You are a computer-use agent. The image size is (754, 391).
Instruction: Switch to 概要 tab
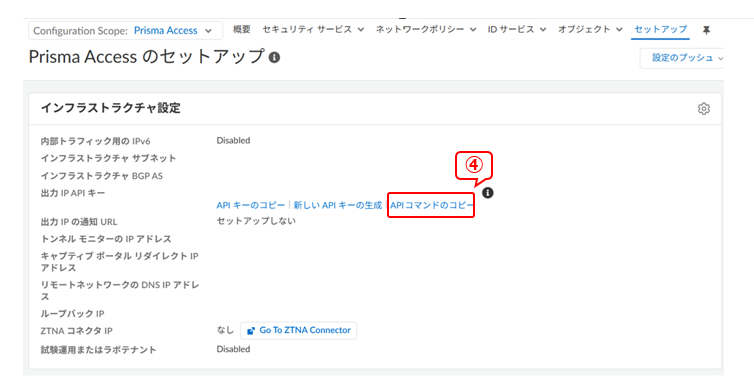(x=242, y=30)
